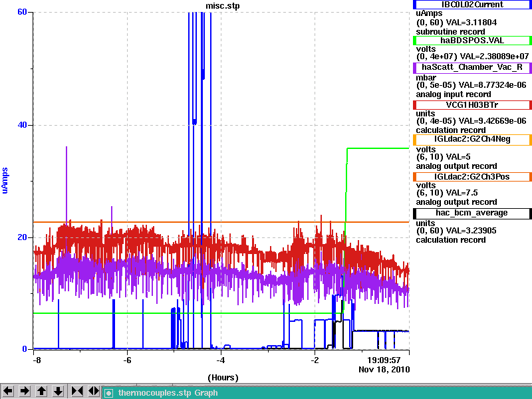Pan the graph right with the right-arrow button
The width and height of the screenshot is (532, 399).
pyautogui.click(x=25, y=391)
